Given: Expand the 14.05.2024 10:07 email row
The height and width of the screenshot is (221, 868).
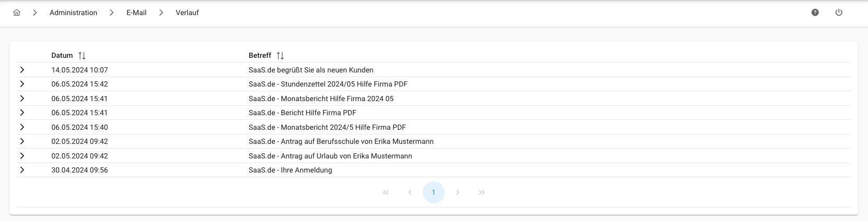Looking at the screenshot, I should pyautogui.click(x=22, y=70).
